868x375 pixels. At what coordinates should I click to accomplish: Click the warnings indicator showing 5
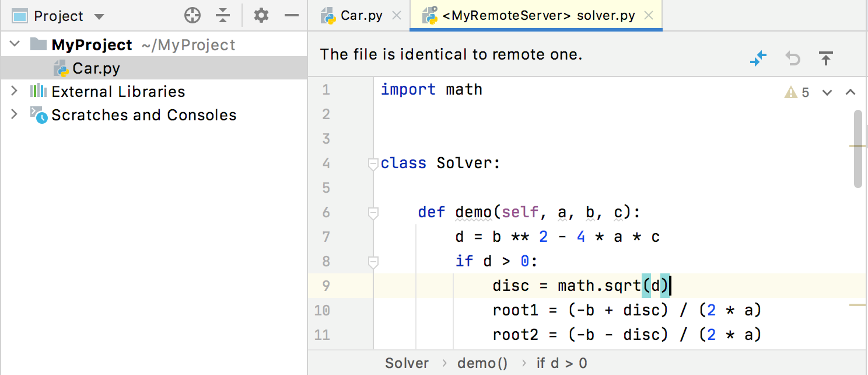click(x=797, y=92)
